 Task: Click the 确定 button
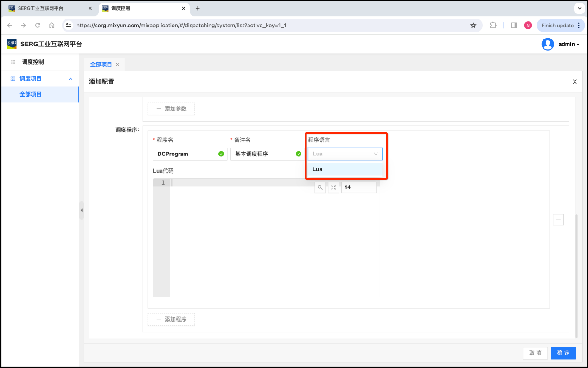tap(563, 353)
